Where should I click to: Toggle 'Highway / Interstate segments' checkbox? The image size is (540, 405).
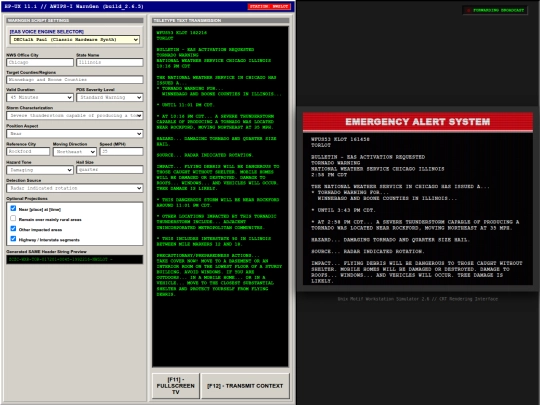13,239
